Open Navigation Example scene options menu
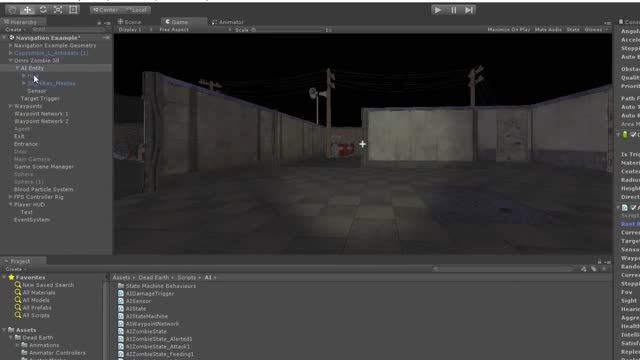 click(107, 38)
